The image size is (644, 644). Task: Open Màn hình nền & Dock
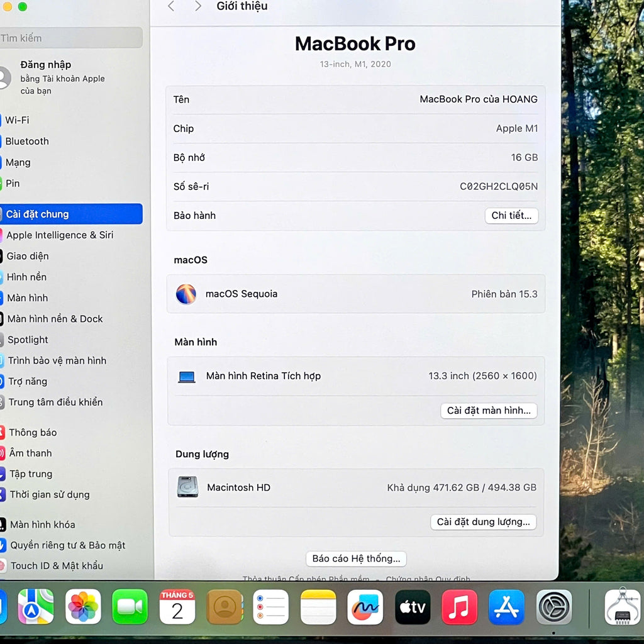(70, 319)
